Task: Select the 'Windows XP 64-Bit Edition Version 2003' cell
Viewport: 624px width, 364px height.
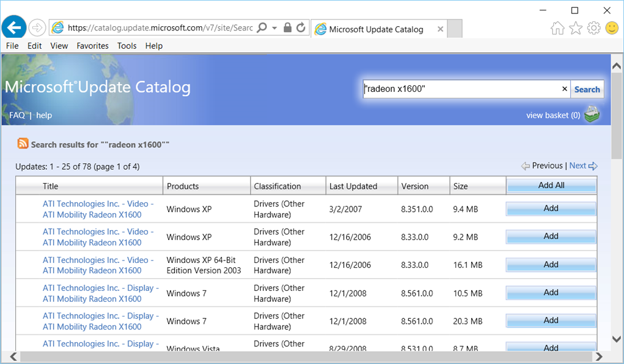Action: 204,265
